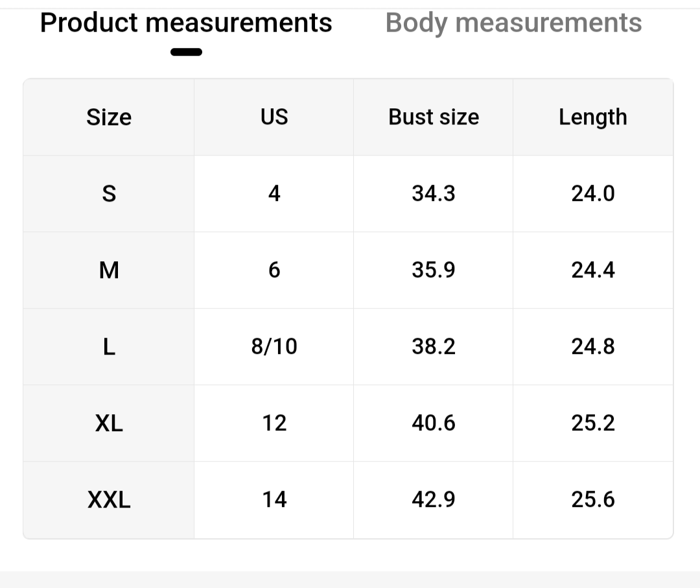Click the US column header
Viewport: 700px width, 588px height.
tap(274, 117)
